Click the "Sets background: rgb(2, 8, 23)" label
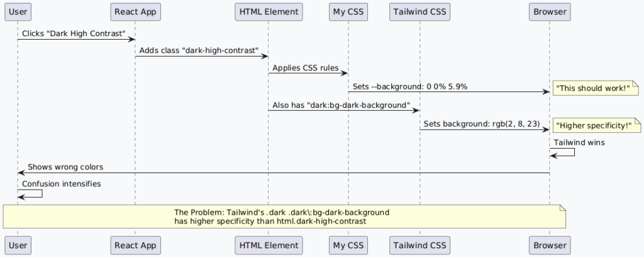 (x=481, y=124)
